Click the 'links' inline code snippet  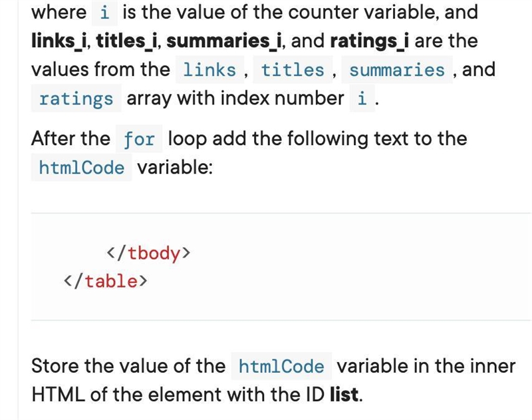[209, 70]
